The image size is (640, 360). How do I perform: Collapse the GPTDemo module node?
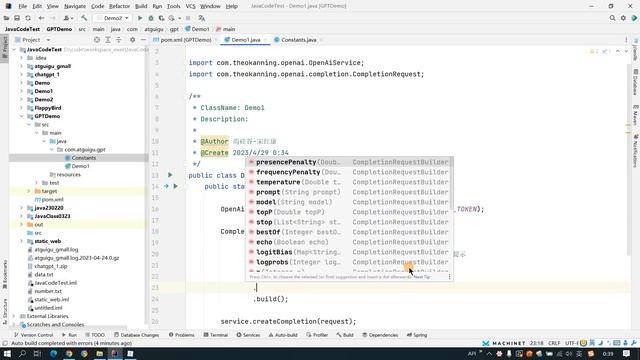21,116
